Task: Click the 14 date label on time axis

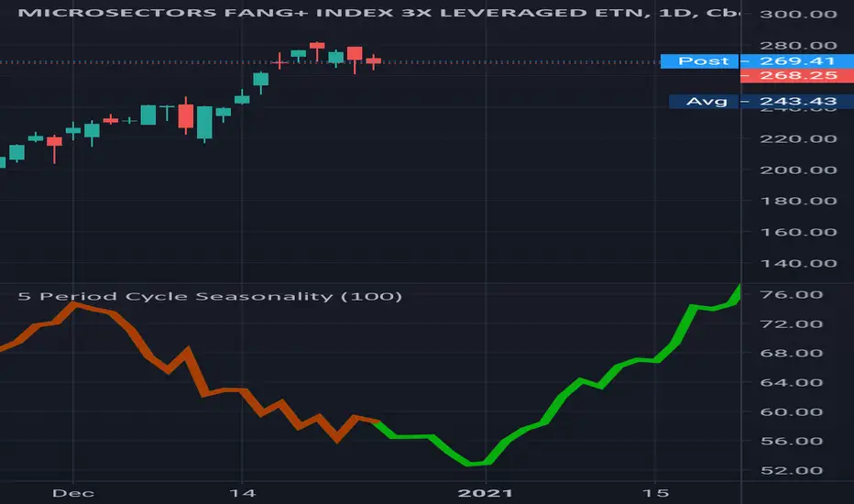Action: click(x=242, y=493)
